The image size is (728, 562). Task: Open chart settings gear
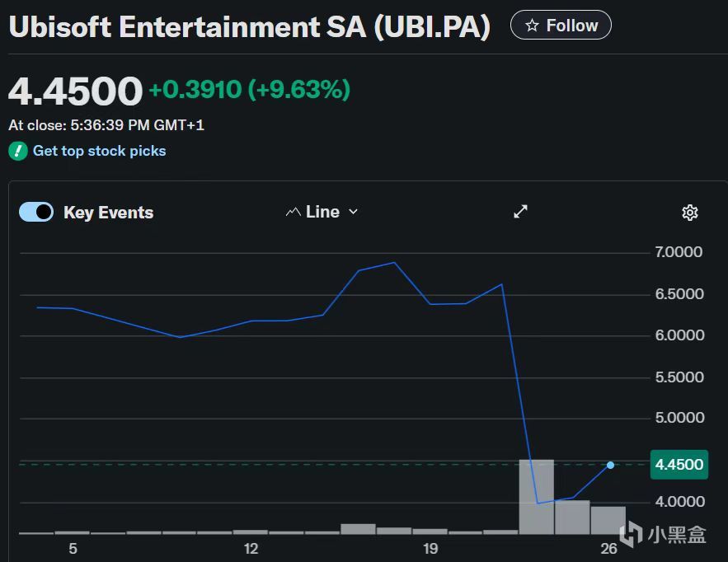690,213
